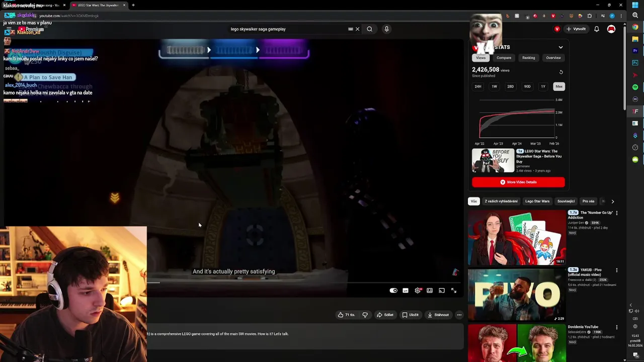The width and height of the screenshot is (644, 362).
Task: Seek using the video progress bar
Action: 304,283
